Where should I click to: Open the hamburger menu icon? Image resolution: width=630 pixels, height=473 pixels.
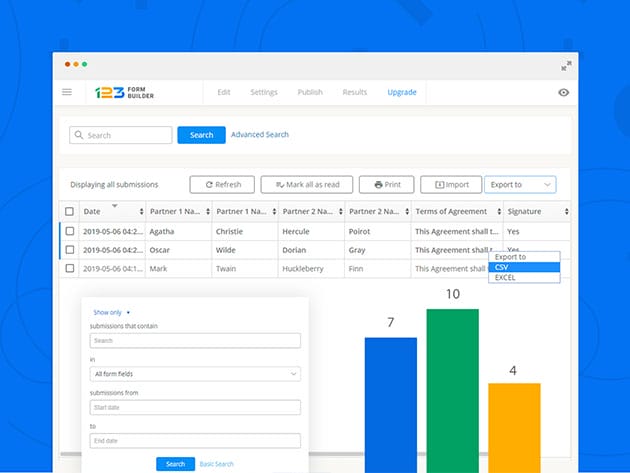pyautogui.click(x=67, y=92)
